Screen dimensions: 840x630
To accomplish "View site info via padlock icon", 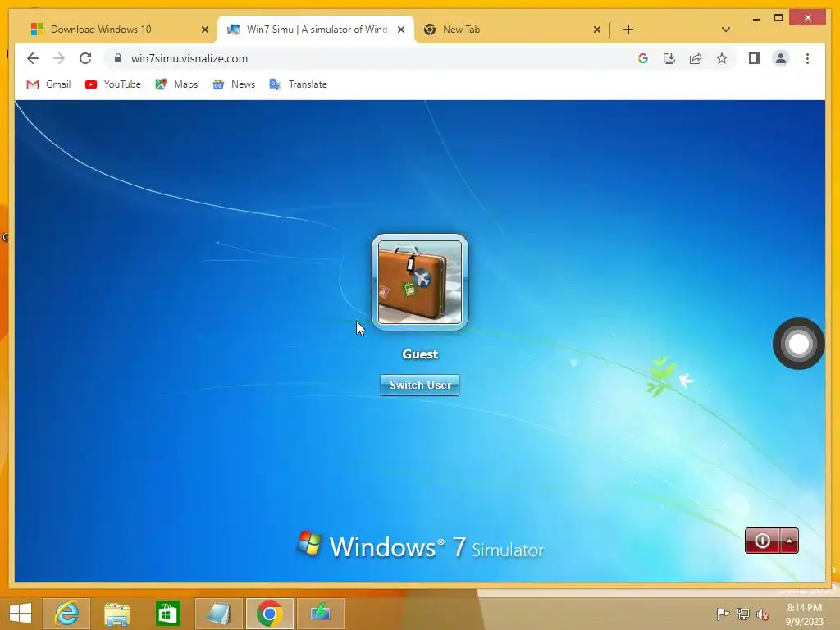I will click(118, 58).
